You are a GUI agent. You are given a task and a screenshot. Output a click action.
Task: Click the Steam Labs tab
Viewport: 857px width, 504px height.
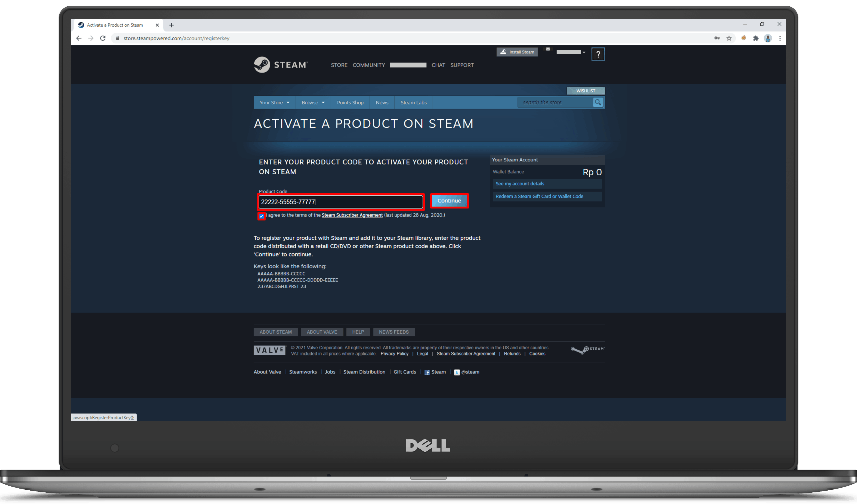pos(414,102)
